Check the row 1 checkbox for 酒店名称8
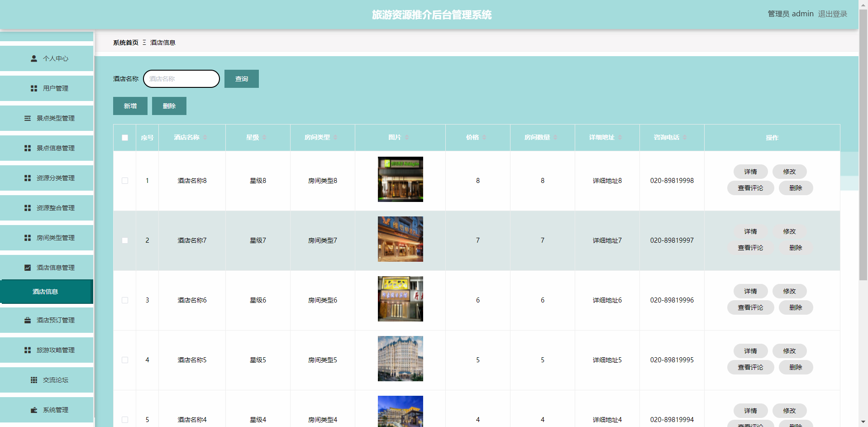 click(125, 181)
